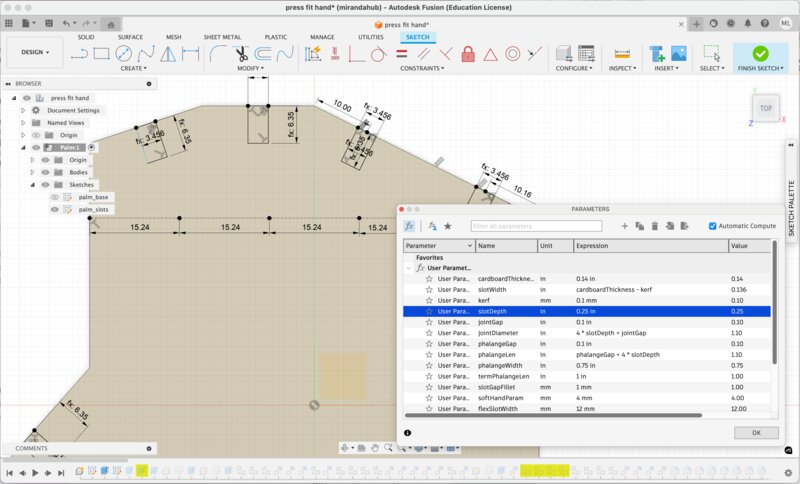The image size is (800, 484).
Task: Click OK in Parameters dialog
Action: click(x=755, y=432)
